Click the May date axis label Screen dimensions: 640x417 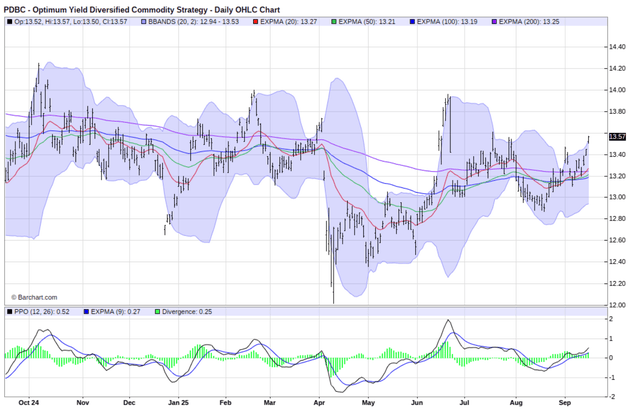point(368,403)
